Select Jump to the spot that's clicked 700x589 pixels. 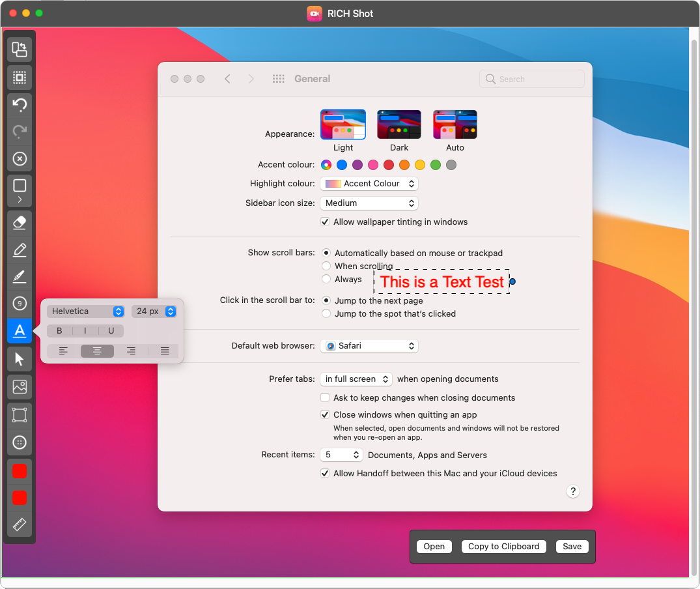pyautogui.click(x=326, y=313)
